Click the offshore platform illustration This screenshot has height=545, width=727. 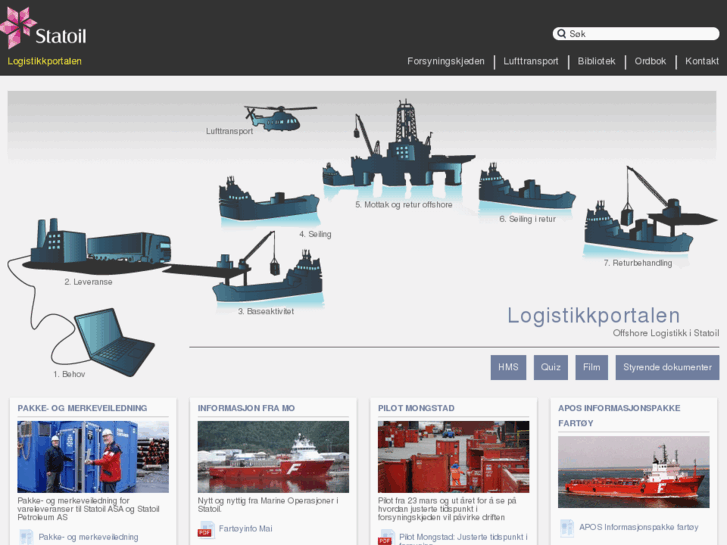click(x=399, y=145)
